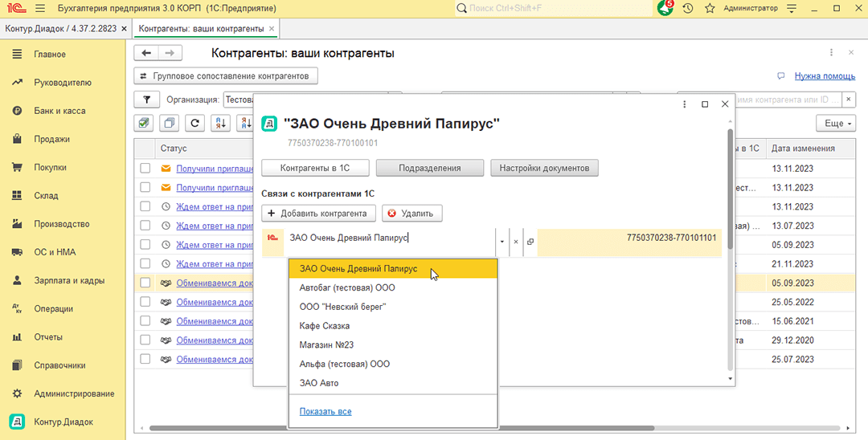Choose Кафе Сказка from list
This screenshot has height=440, width=868.
click(x=393, y=325)
